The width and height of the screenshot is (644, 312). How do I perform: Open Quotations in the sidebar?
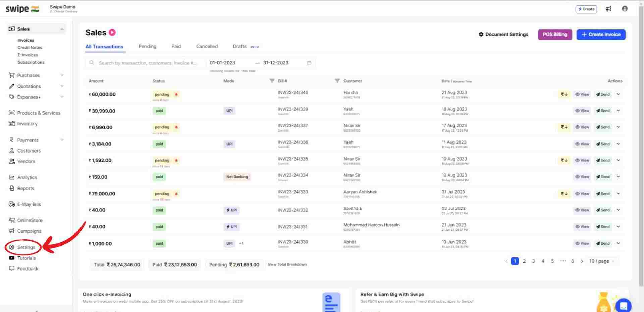29,86
